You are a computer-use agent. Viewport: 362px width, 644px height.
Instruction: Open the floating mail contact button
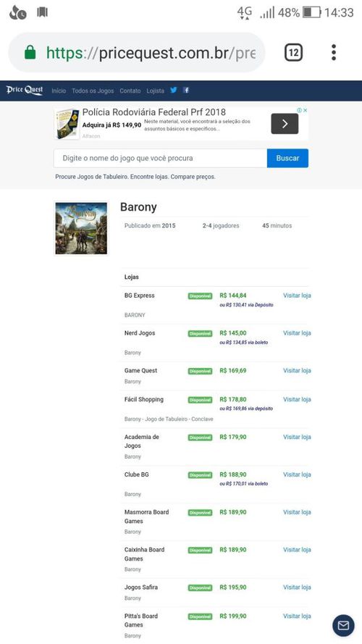tap(343, 625)
